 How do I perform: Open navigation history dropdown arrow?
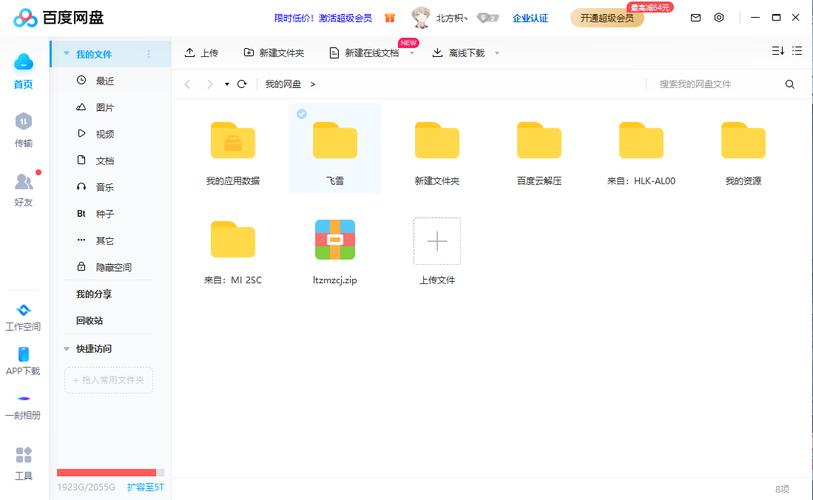(227, 85)
